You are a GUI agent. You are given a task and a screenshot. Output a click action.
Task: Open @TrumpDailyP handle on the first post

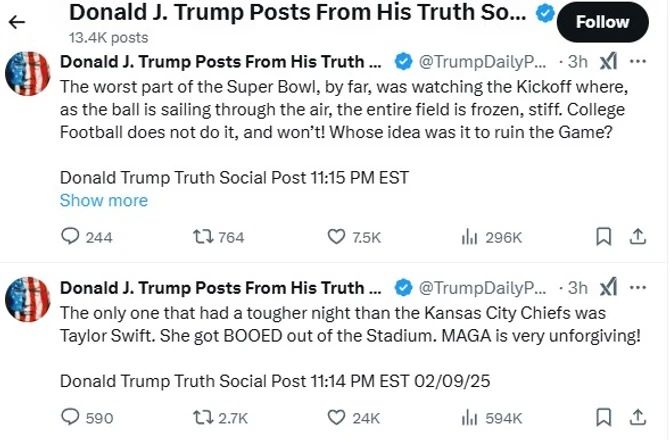pyautogui.click(x=481, y=62)
